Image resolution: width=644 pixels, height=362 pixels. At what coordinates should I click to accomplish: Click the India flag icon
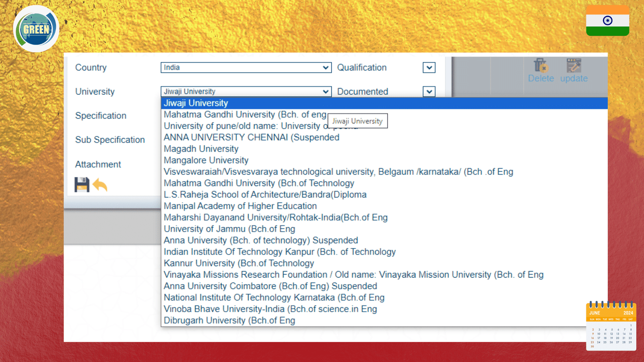607,21
